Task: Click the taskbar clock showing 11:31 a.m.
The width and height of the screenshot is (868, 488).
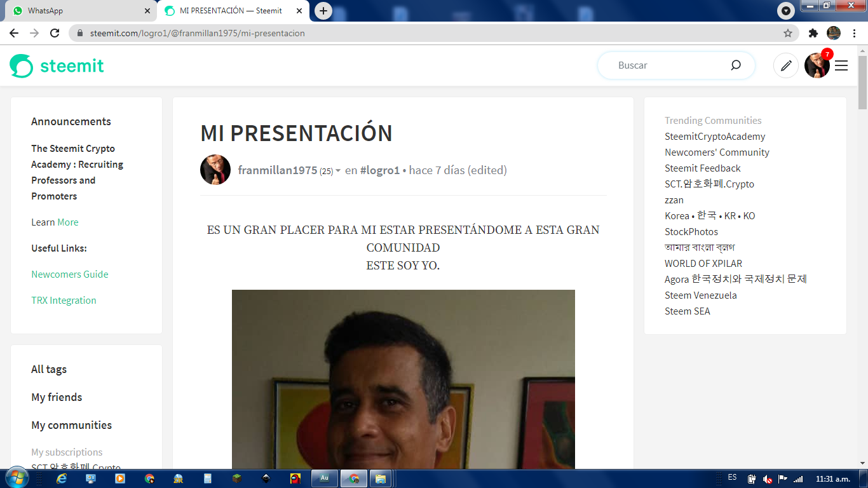Action: [832, 478]
